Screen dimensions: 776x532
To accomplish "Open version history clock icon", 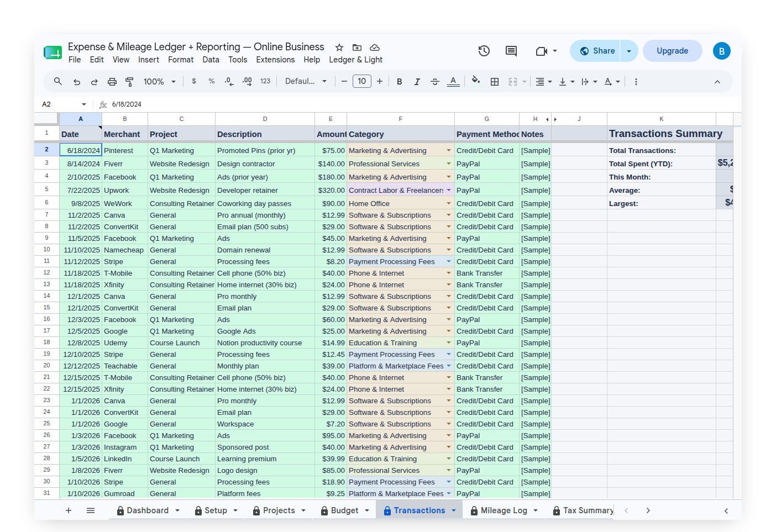I will coord(484,51).
